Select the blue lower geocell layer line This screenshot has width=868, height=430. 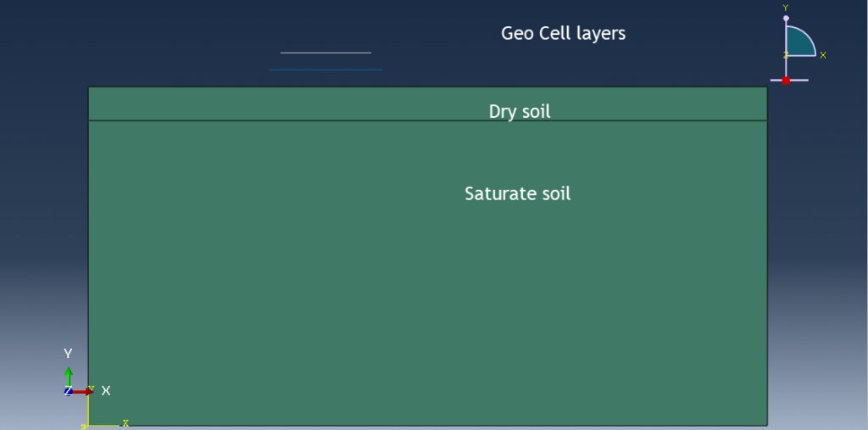click(325, 70)
